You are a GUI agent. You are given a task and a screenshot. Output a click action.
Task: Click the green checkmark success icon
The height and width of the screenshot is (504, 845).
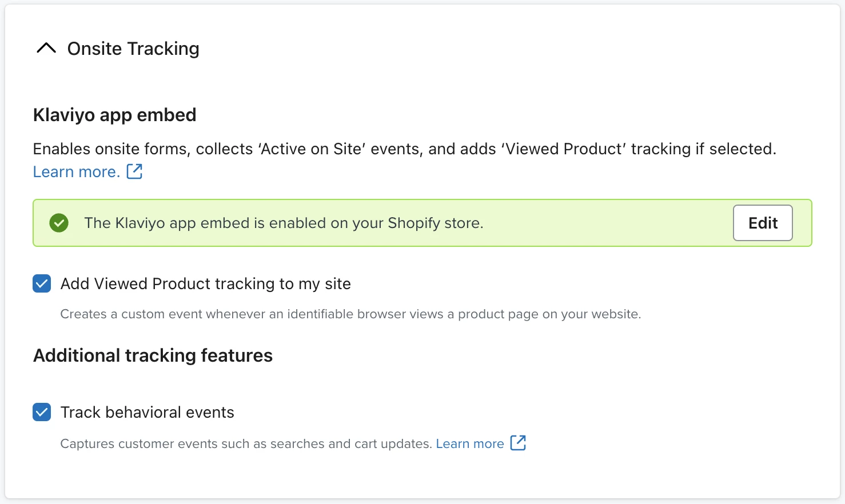[59, 223]
